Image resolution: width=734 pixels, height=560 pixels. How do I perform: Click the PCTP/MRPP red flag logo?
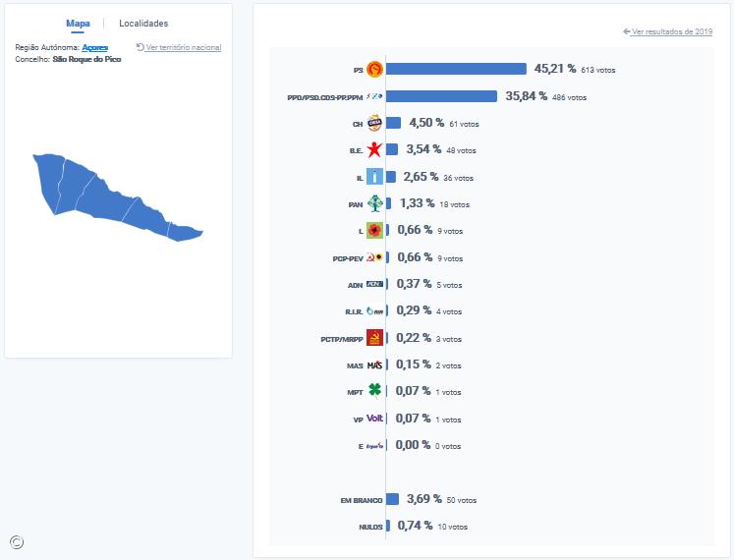point(374,339)
